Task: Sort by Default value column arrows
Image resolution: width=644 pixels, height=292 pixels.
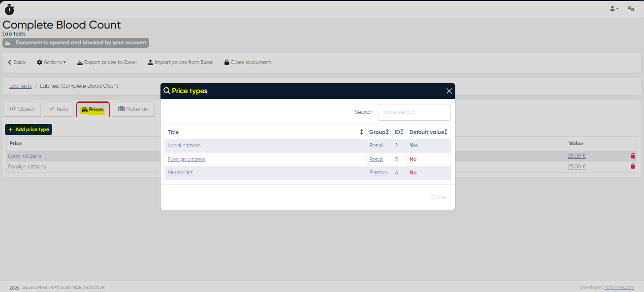Action: 446,132
